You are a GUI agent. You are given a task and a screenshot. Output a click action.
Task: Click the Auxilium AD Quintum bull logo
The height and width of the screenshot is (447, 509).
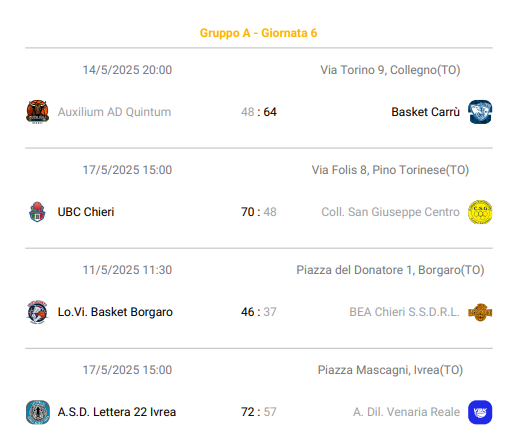tap(37, 112)
